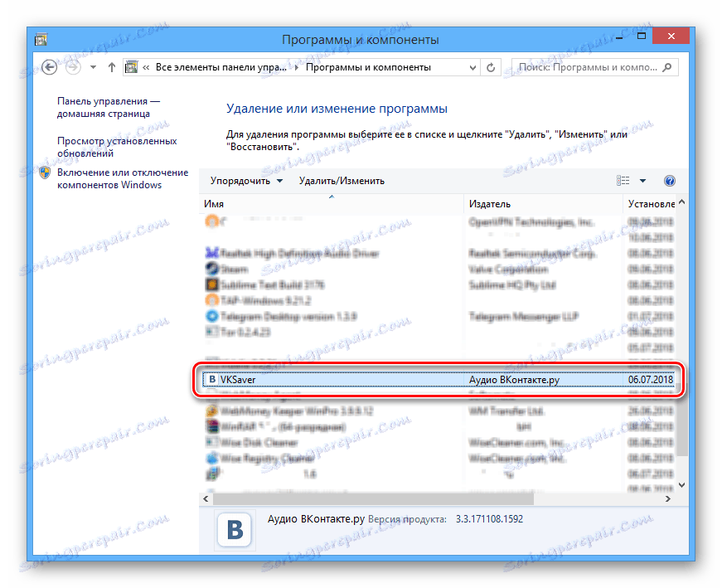Click the horizontal scroll right arrow
Screen dimensions: 722x588
pos(668,499)
